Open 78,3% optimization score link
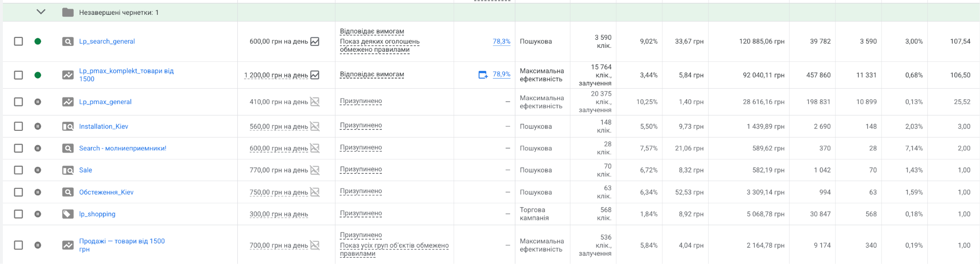The image size is (980, 264). click(501, 42)
